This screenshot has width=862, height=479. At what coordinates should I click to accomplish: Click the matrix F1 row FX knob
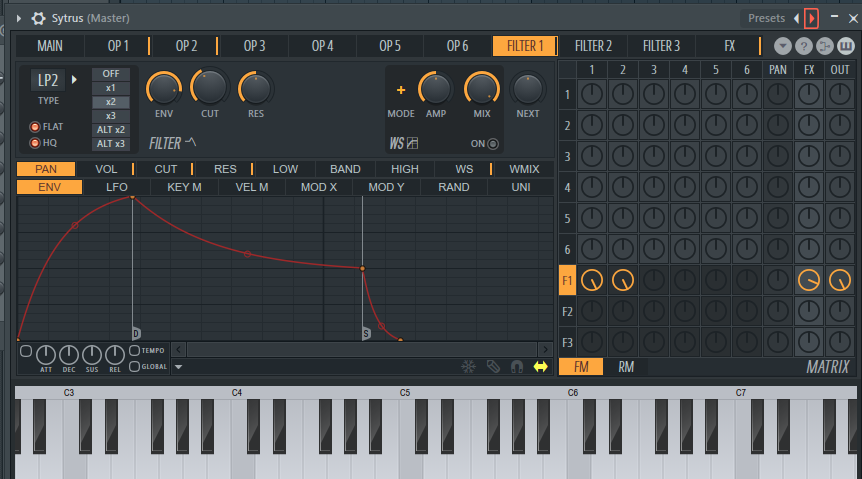point(809,280)
